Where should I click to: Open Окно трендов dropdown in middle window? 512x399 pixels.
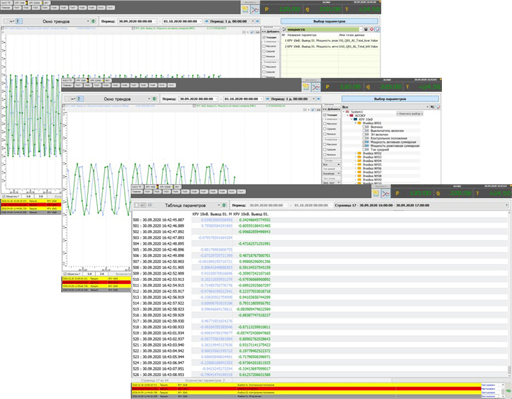pos(149,99)
